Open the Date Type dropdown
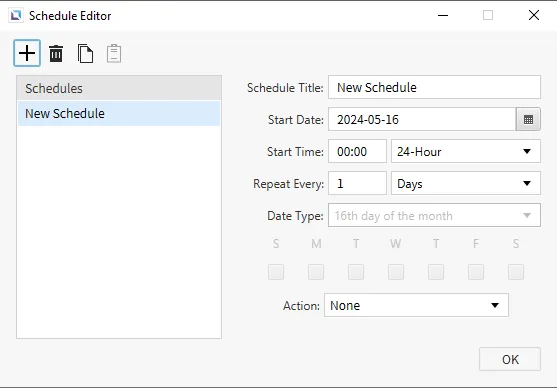Screen dimensions: 557x388 tap(434, 215)
